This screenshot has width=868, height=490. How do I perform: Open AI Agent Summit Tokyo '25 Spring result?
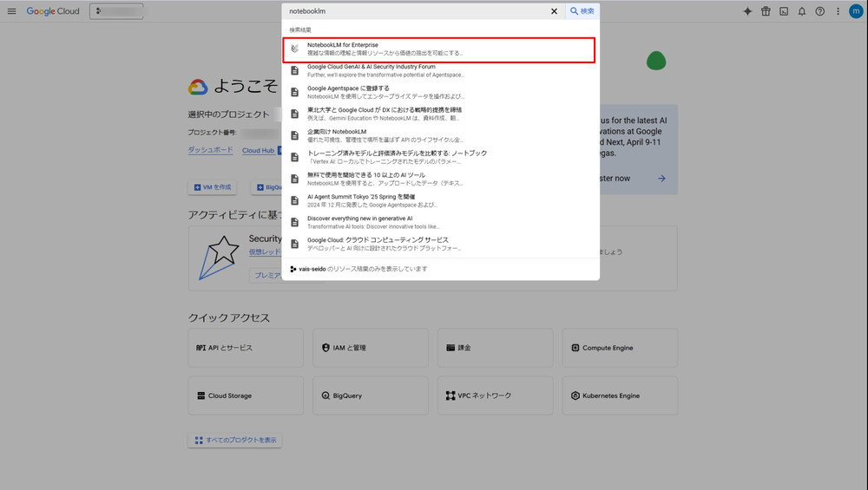pos(440,200)
